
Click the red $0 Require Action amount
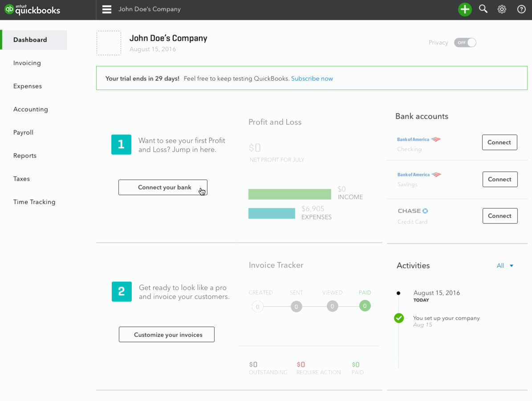tap(301, 364)
